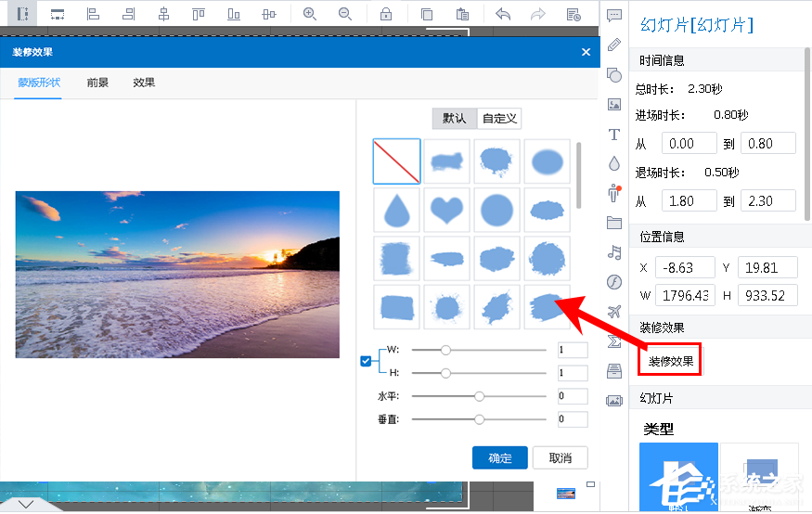The height and width of the screenshot is (514, 812).
Task: Click the same-height toolbar icon
Action: pyautogui.click(x=22, y=14)
